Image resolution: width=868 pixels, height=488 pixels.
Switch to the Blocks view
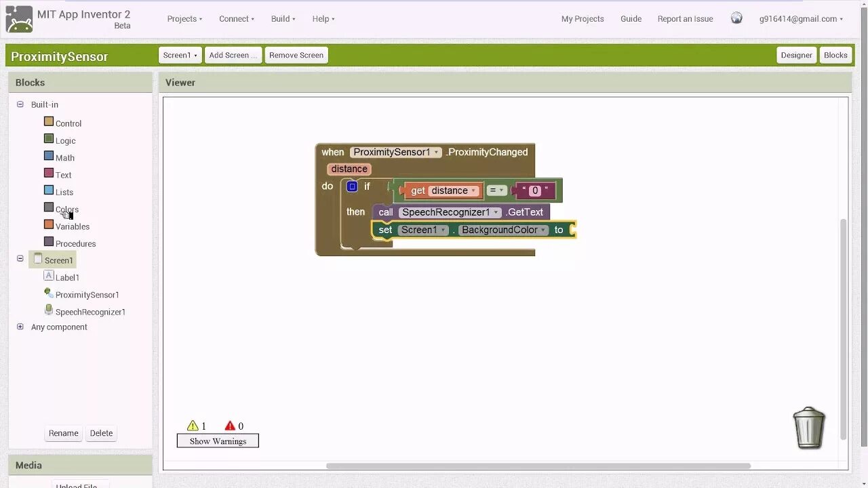(835, 55)
